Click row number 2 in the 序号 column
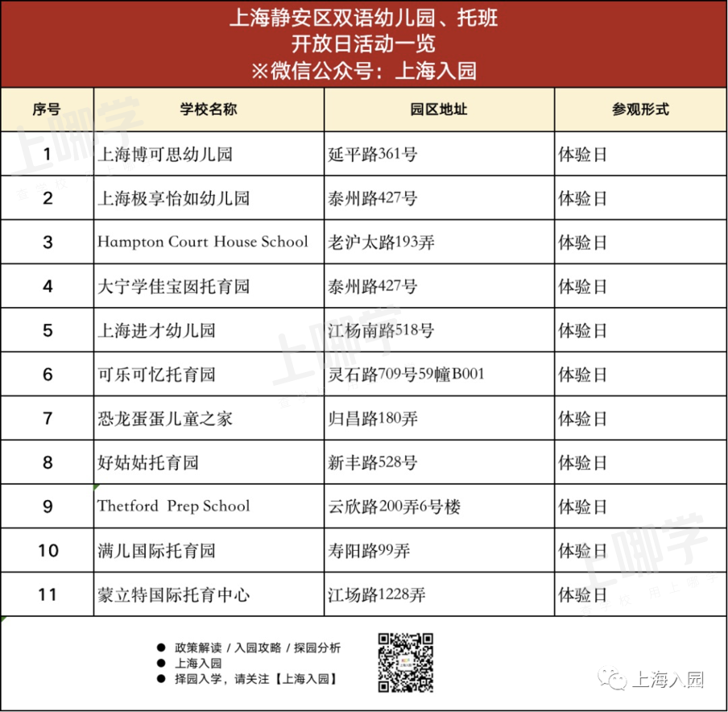Image resolution: width=728 pixels, height=712 pixels. pos(48,198)
